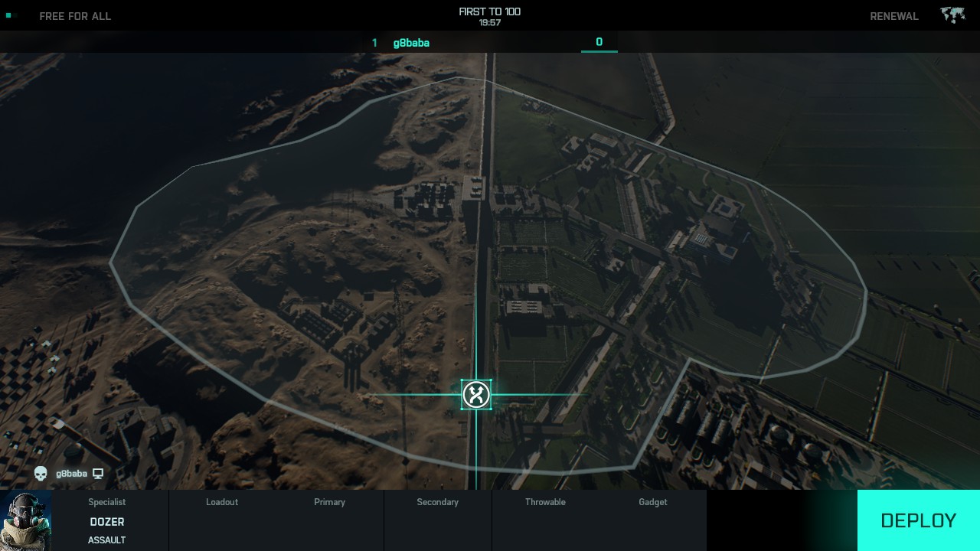Click the teal indicator left of FREE FOR ALL
980x551 pixels.
8,15
